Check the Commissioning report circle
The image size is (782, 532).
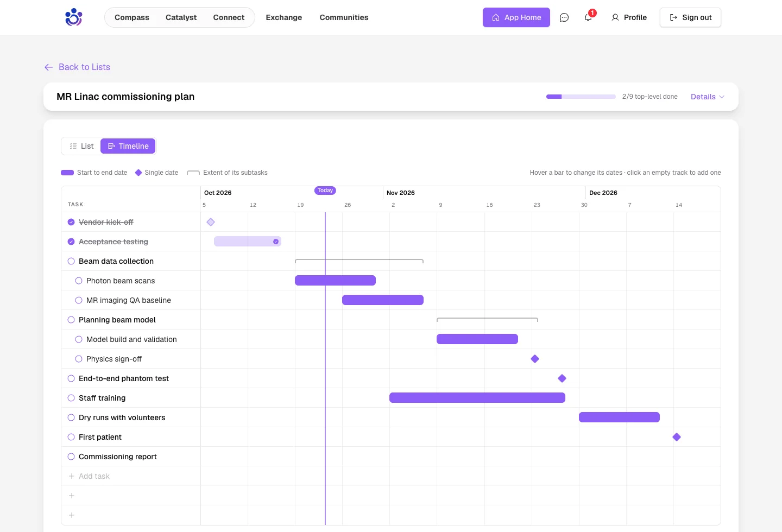tap(71, 457)
